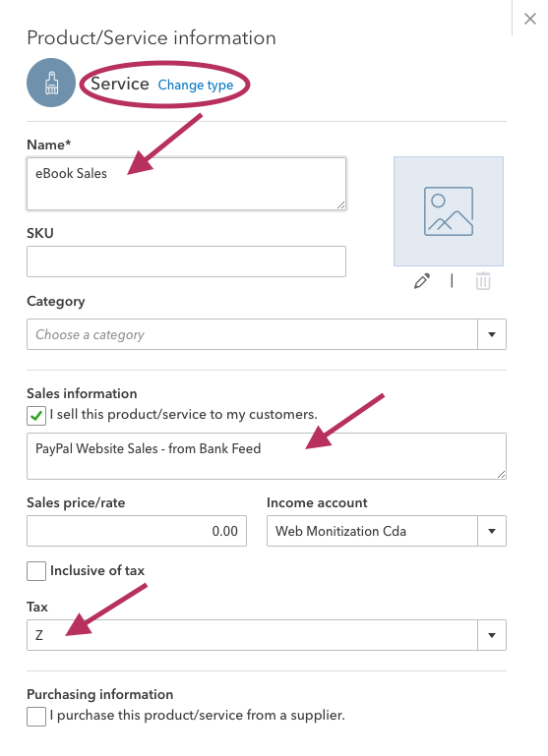The height and width of the screenshot is (756, 548).
Task: Click the Sales price/rate field
Action: [x=137, y=531]
